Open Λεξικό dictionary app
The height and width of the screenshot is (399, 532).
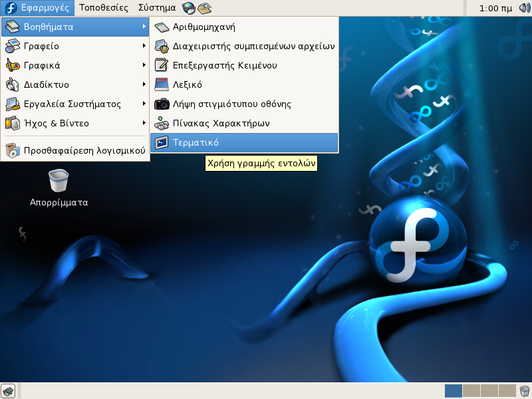187,85
